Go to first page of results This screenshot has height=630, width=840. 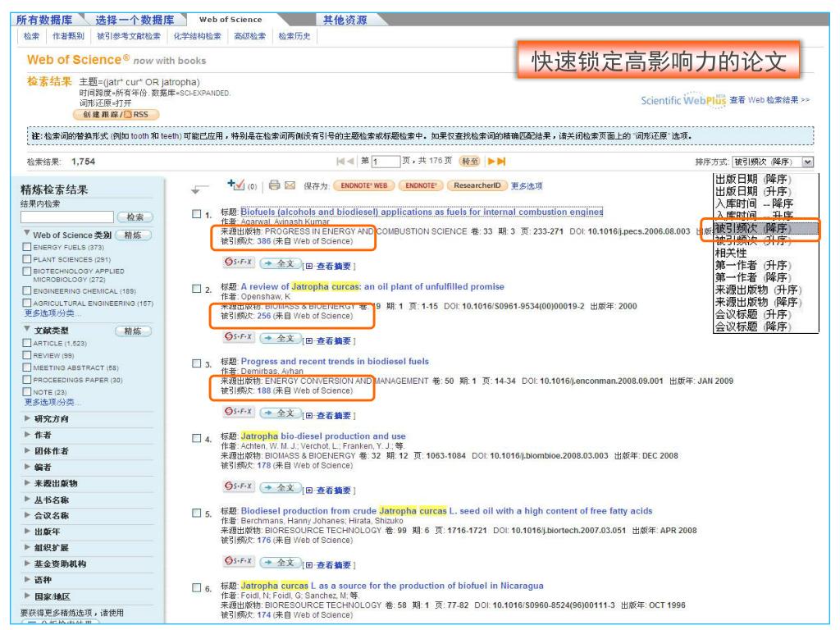340,162
